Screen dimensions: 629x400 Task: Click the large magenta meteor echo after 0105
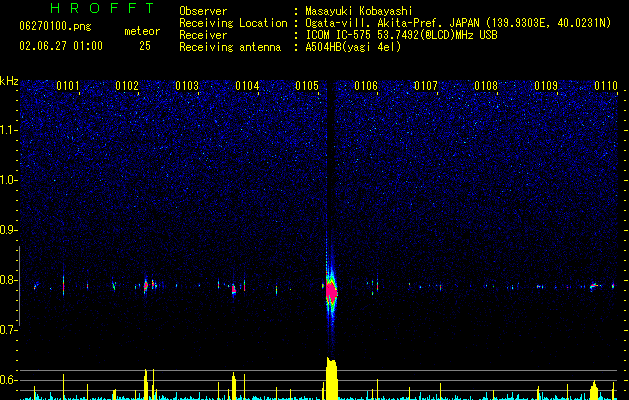point(331,292)
